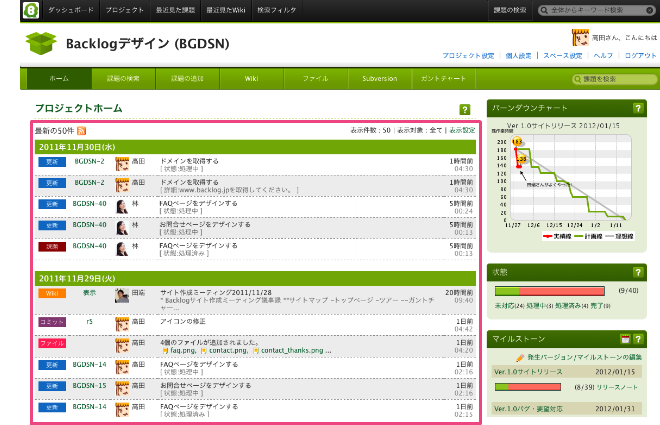Open リリースノート link
The height and width of the screenshot is (425, 660).
617,387
